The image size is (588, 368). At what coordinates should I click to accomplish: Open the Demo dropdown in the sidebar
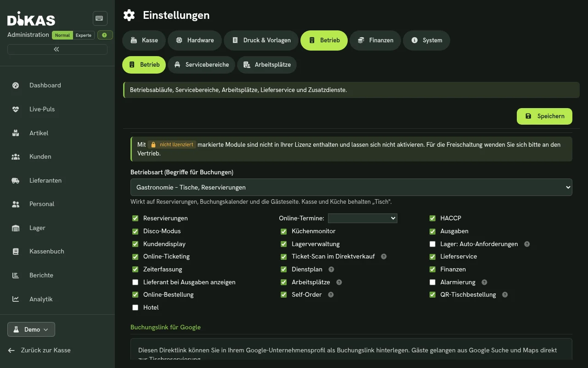(x=31, y=329)
